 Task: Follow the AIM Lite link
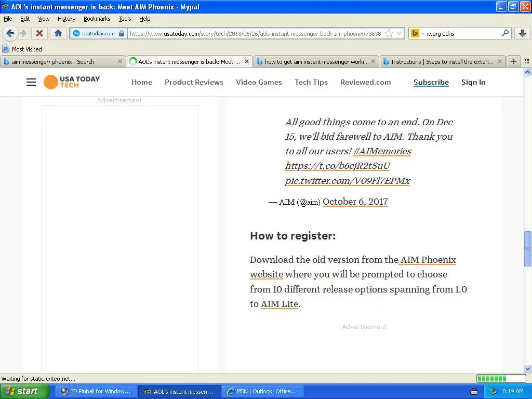click(279, 304)
